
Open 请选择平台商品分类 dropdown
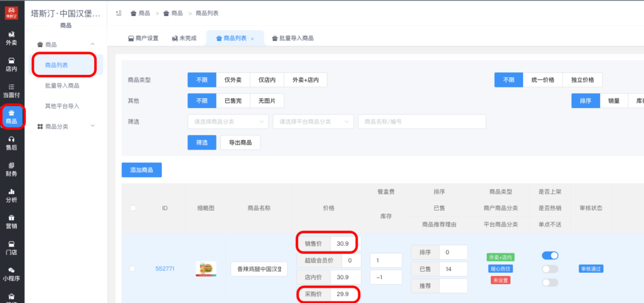pyautogui.click(x=313, y=121)
